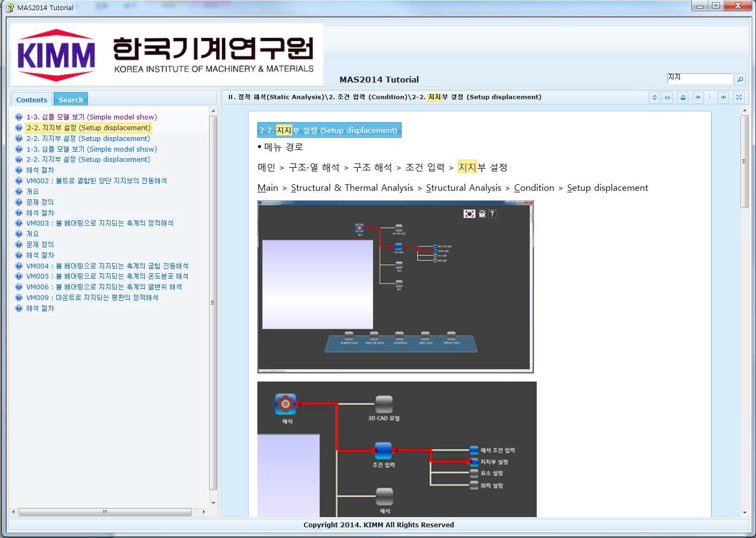756x538 pixels.
Task: Open VM005 : 축계의 온도분포 해석 result
Action: pyautogui.click(x=107, y=276)
